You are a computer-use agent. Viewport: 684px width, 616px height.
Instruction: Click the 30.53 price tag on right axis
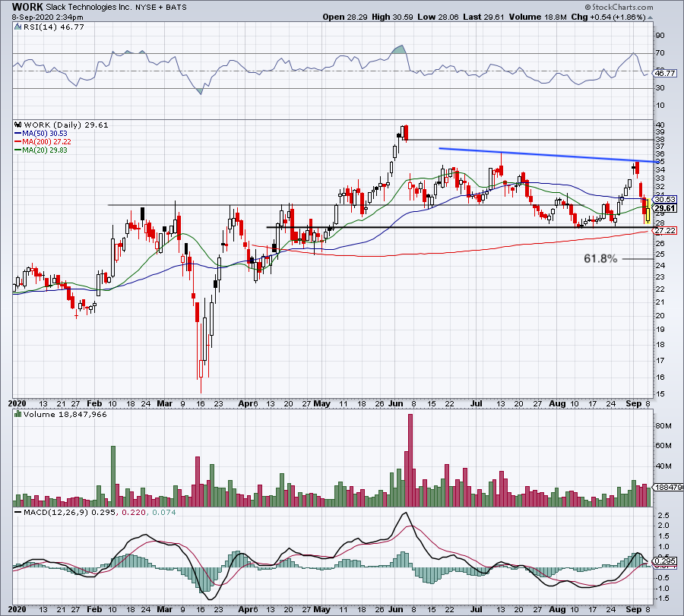click(665, 199)
